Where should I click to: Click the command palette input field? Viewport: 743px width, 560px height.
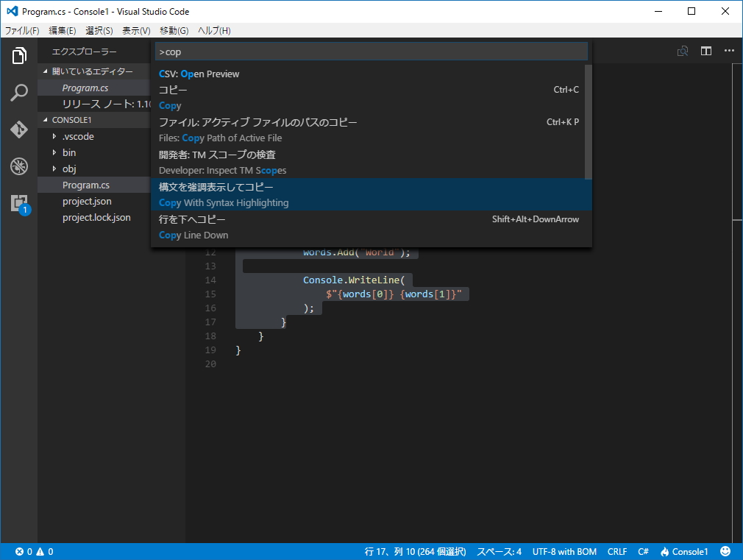point(371,52)
